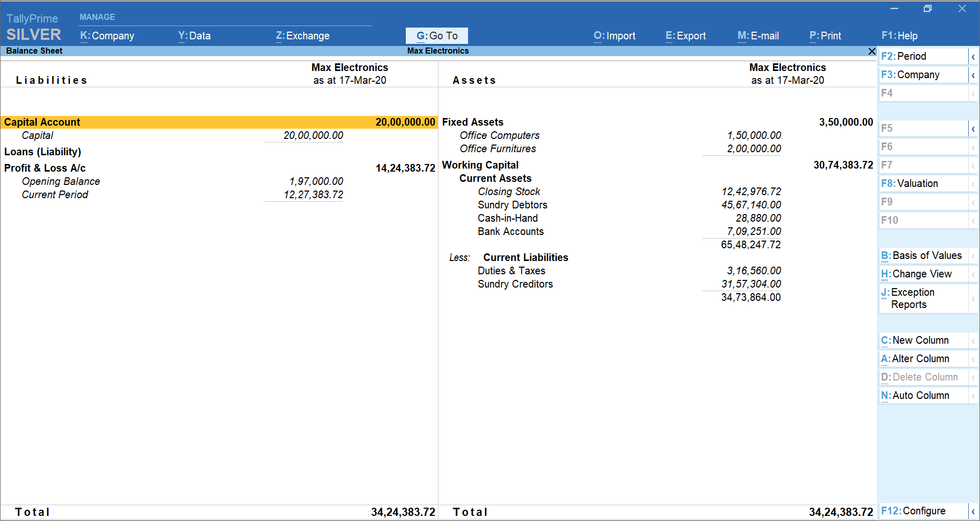
Task: Open F1: Help
Action: pos(899,36)
